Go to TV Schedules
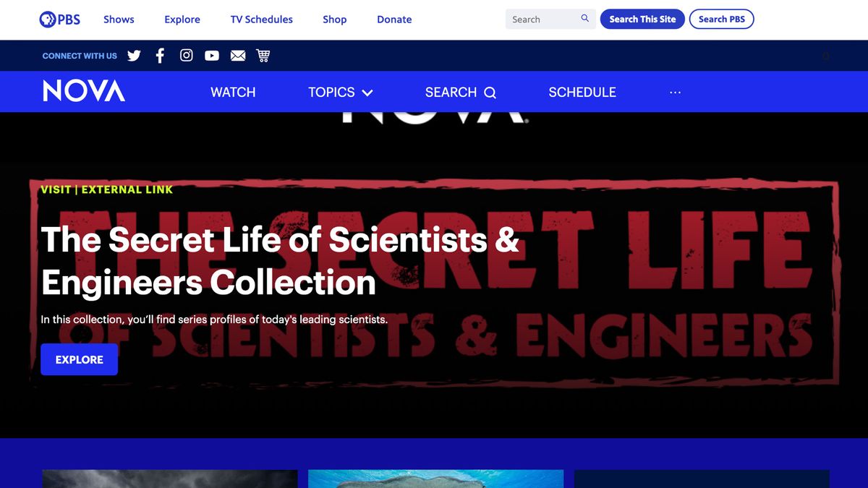Viewport: 868px width, 488px height. [x=261, y=20]
